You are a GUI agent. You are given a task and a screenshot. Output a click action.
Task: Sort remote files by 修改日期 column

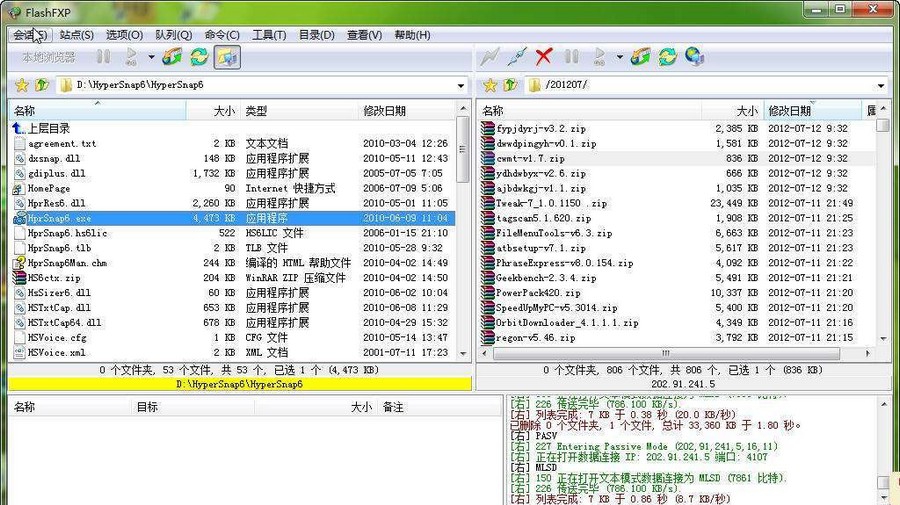(812, 111)
